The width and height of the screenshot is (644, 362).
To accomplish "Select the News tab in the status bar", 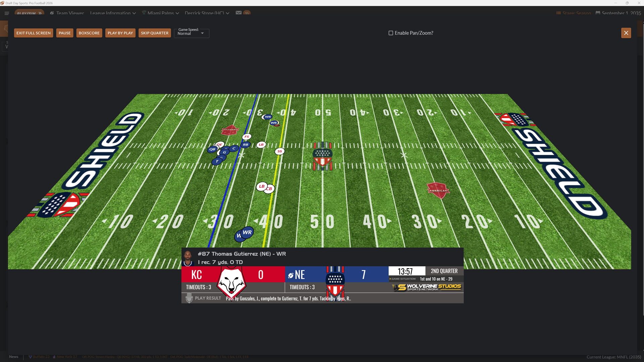I will 13,357.
